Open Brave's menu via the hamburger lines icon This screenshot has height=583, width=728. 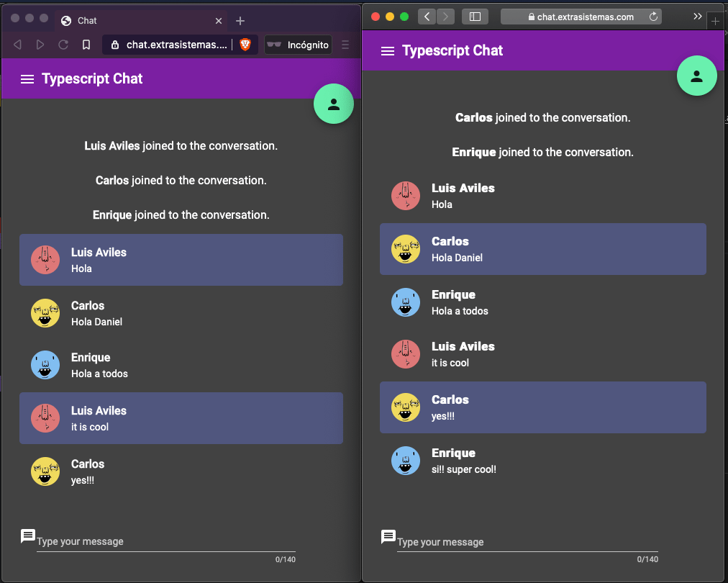coord(346,45)
